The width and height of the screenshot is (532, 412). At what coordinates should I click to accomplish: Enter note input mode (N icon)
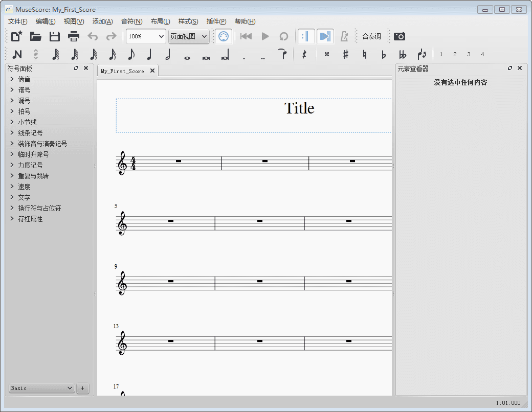pos(16,54)
